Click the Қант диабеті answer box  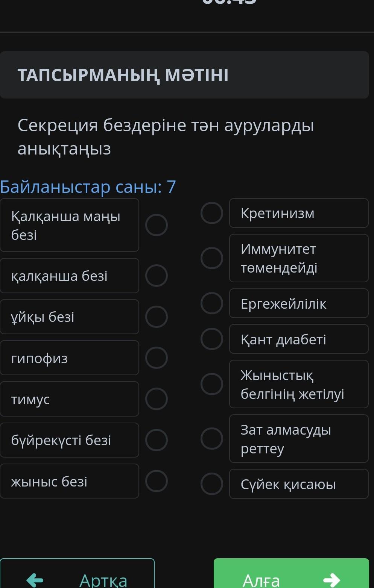[299, 339]
